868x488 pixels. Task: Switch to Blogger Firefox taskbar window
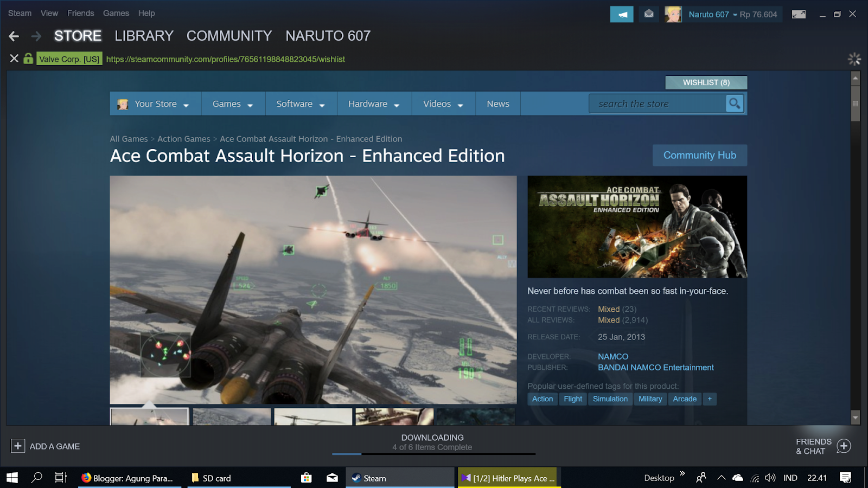point(130,478)
